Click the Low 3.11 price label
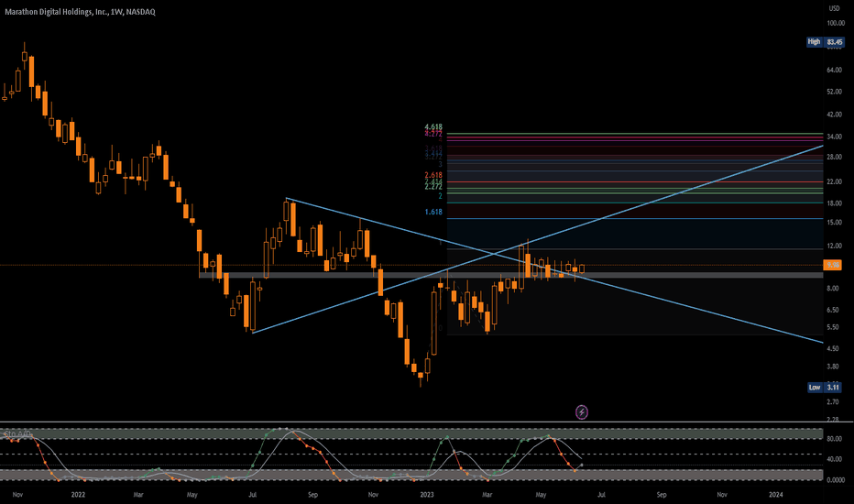This screenshot has height=504, width=854. [x=825, y=388]
